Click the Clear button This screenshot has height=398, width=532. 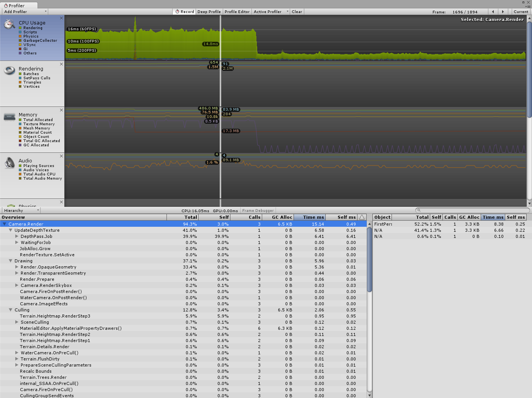[x=297, y=11]
